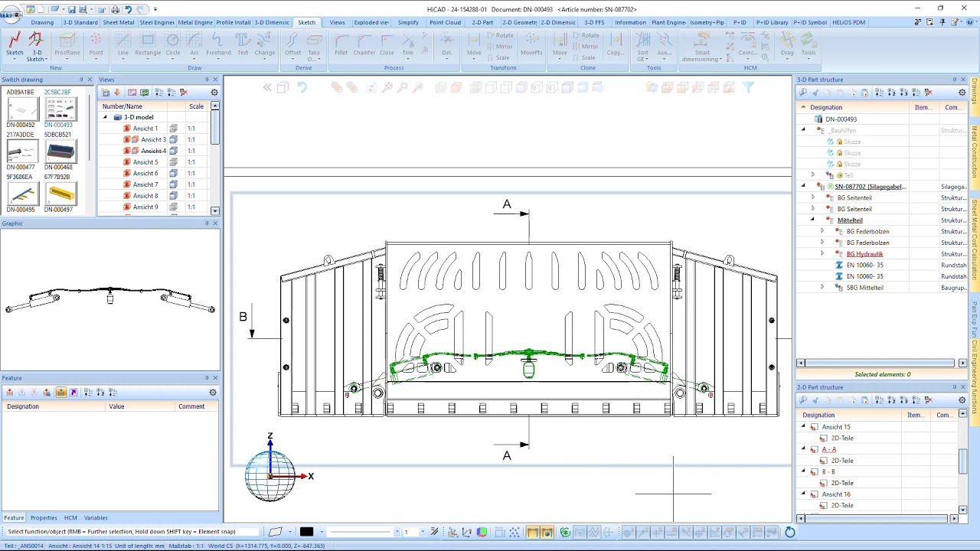The width and height of the screenshot is (980, 551).
Task: Open the Feature panel settings gear
Action: click(213, 393)
